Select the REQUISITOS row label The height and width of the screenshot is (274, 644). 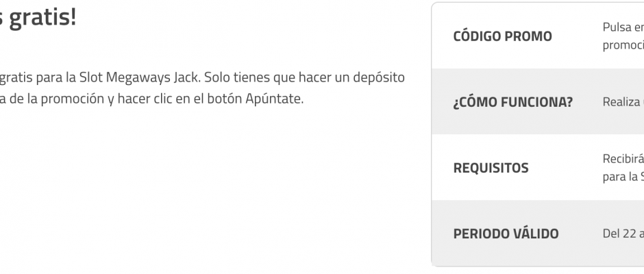pyautogui.click(x=491, y=168)
